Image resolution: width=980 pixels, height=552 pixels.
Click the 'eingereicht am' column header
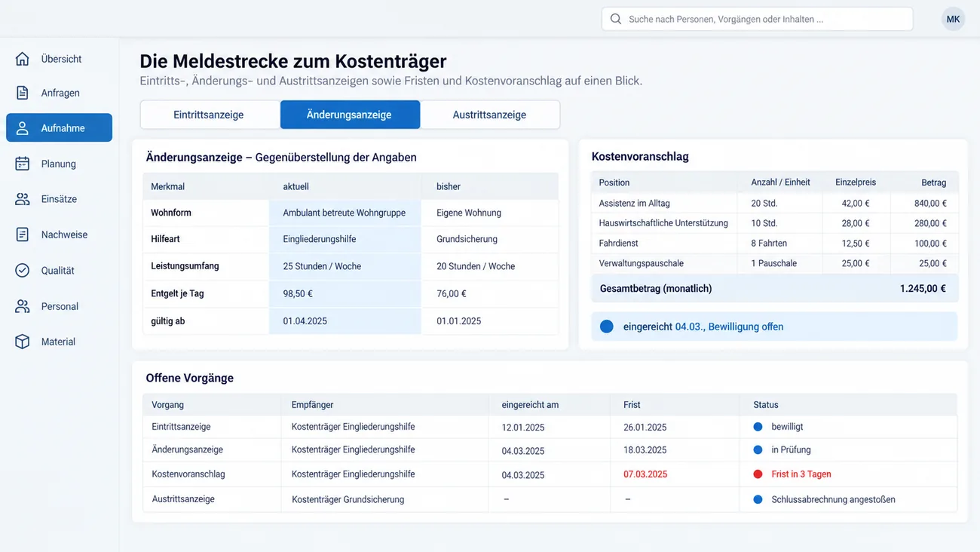tap(531, 405)
